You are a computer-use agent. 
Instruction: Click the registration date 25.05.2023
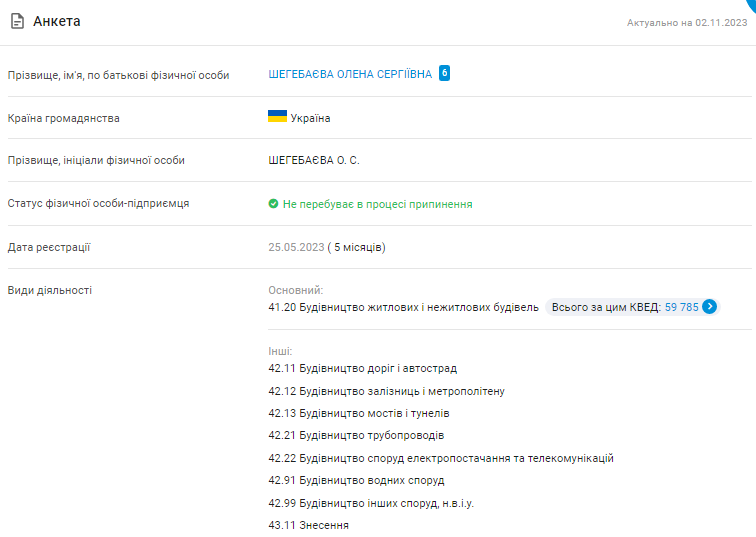coord(295,247)
